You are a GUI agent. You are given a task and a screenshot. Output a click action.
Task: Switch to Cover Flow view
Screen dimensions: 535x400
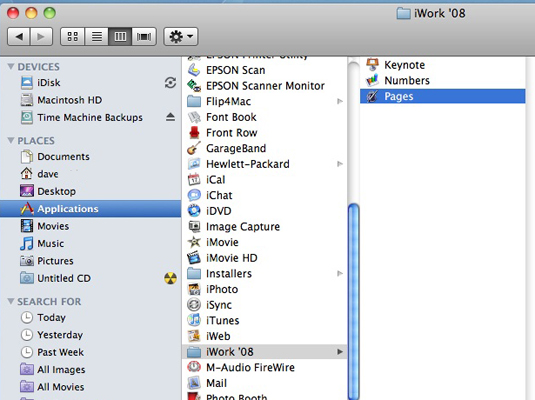[144, 36]
